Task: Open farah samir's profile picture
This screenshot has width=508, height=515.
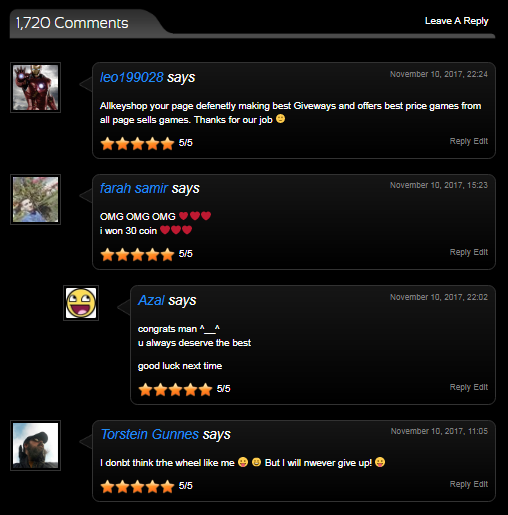Action: [x=35, y=199]
